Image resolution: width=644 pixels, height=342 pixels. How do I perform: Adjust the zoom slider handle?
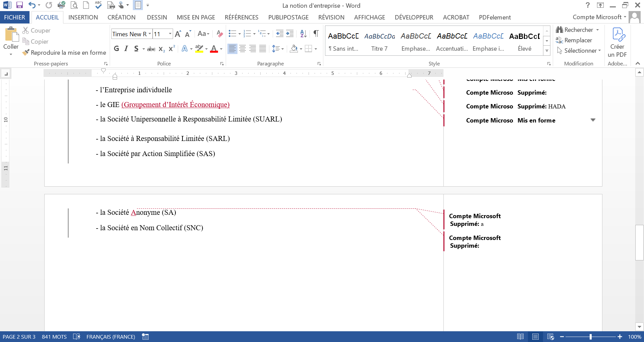click(591, 337)
